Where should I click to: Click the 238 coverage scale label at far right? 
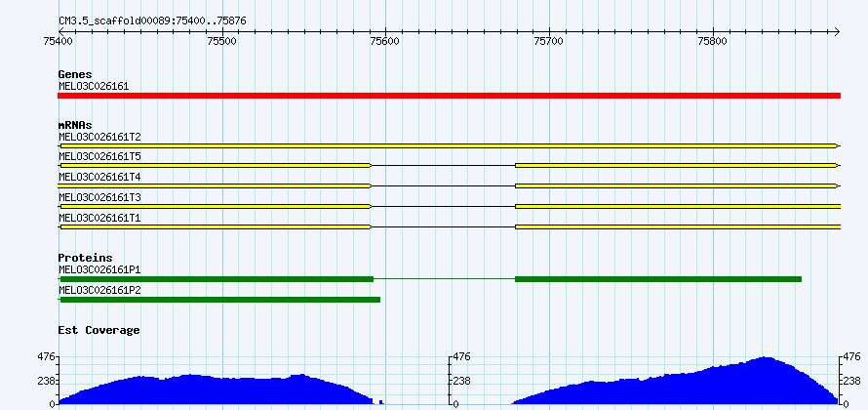(851, 381)
